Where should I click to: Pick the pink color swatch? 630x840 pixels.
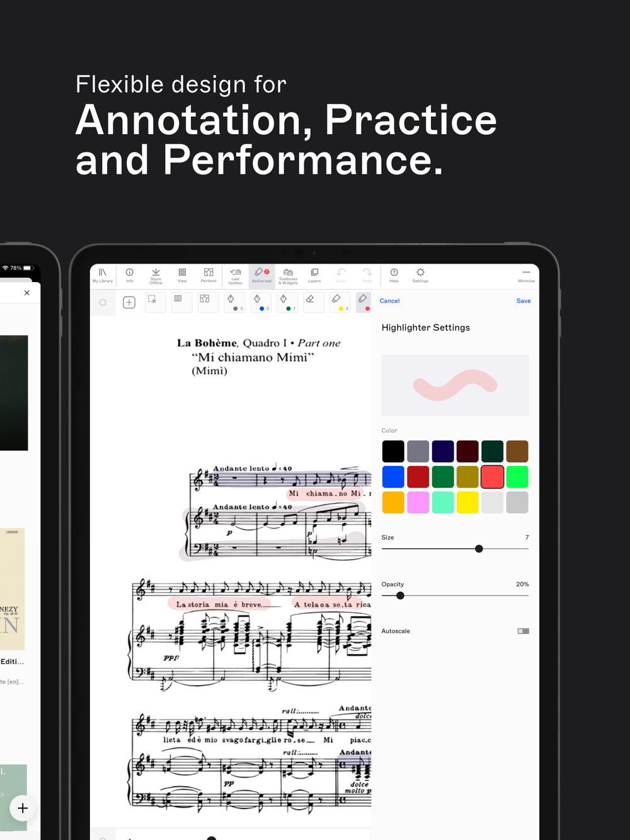418,502
